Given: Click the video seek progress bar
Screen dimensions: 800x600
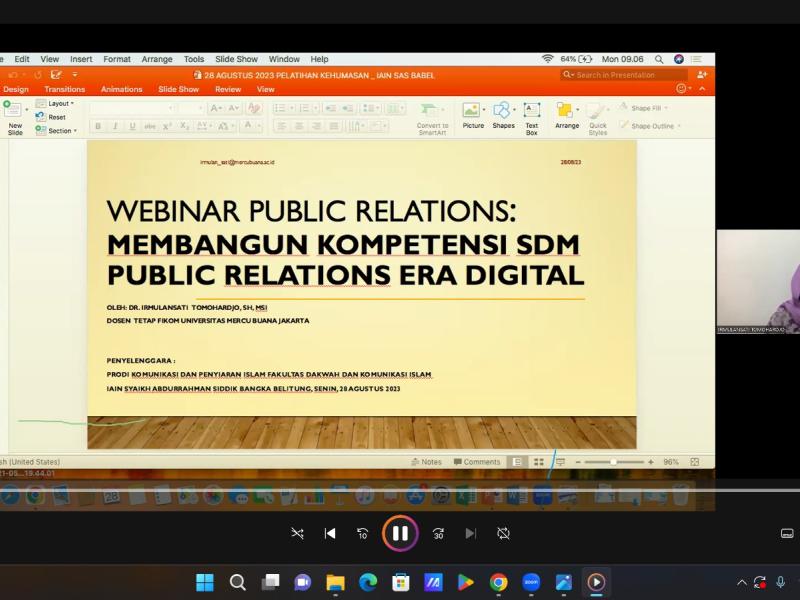Looking at the screenshot, I should (x=400, y=490).
